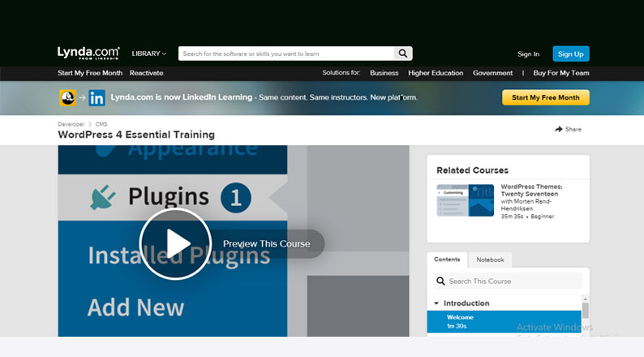Click Reactivate link

[146, 73]
